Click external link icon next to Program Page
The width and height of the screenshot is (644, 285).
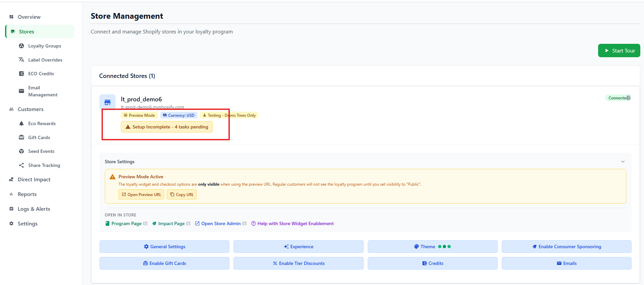pyautogui.click(x=145, y=223)
